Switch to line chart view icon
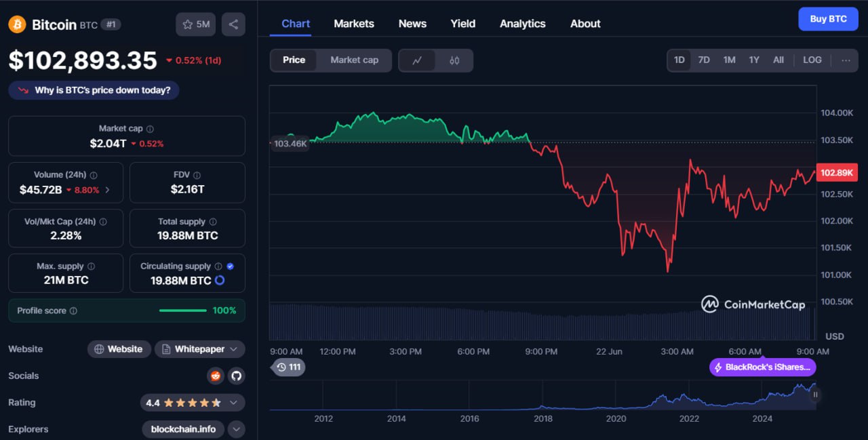This screenshot has height=440, width=868. click(418, 60)
